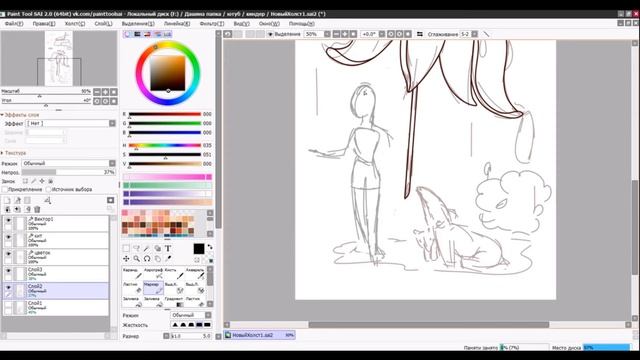Select the magic wand tool
The height and width of the screenshot is (360, 640).
pyautogui.click(x=147, y=248)
